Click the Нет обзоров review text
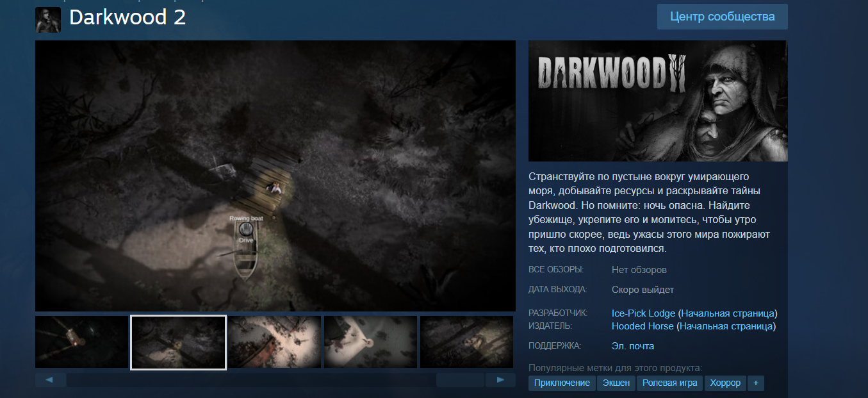The width and height of the screenshot is (868, 398). (x=639, y=270)
